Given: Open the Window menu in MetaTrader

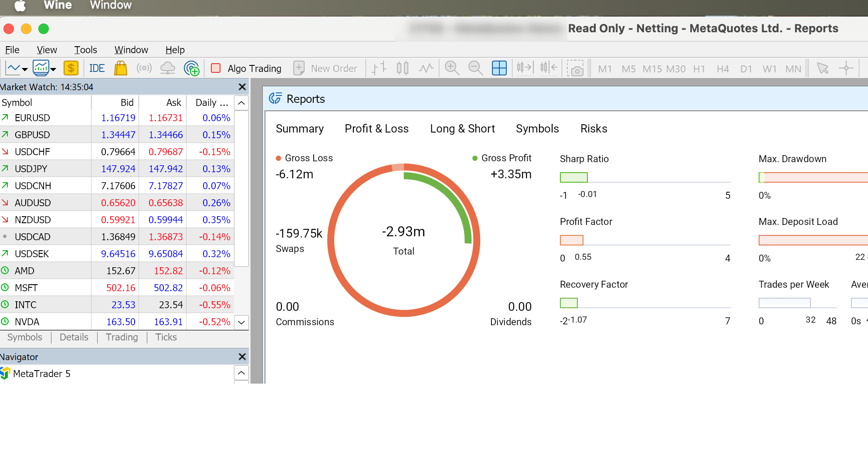Looking at the screenshot, I should pyautogui.click(x=131, y=50).
